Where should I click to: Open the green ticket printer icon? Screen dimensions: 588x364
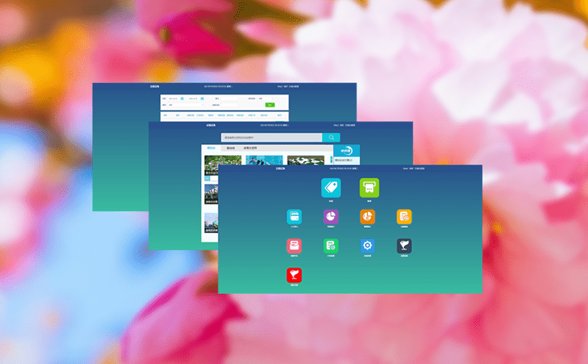pos(369,188)
